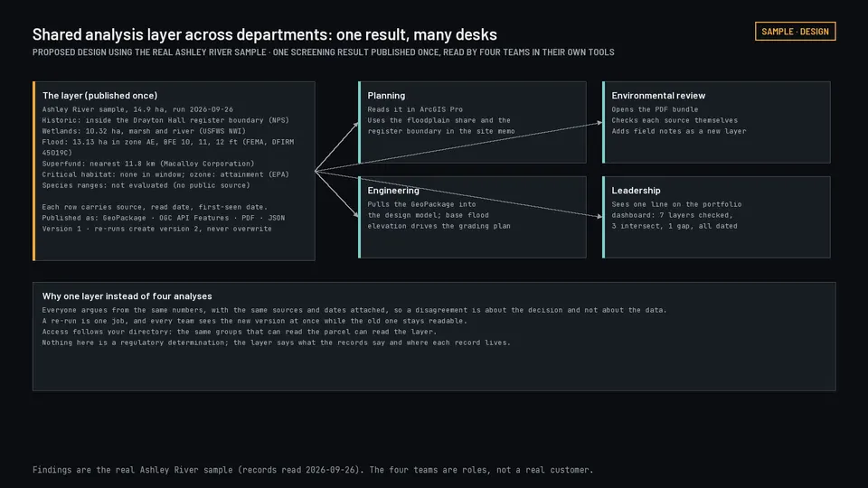868x488 pixels.
Task: Click 'Species ranges: not evaluated' line
Action: click(146, 185)
